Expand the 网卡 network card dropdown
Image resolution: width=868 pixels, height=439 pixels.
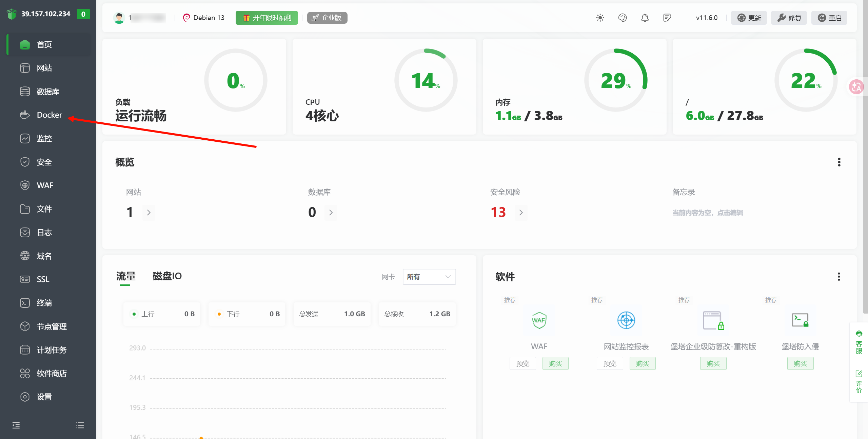tap(429, 277)
